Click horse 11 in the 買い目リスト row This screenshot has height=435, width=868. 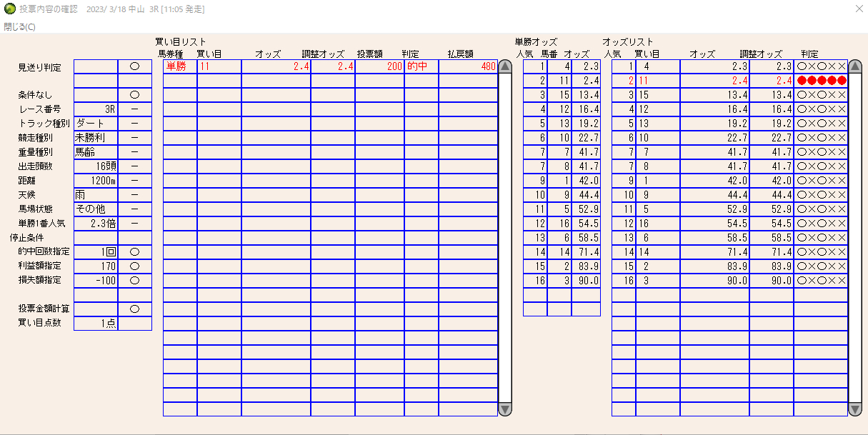click(219, 66)
